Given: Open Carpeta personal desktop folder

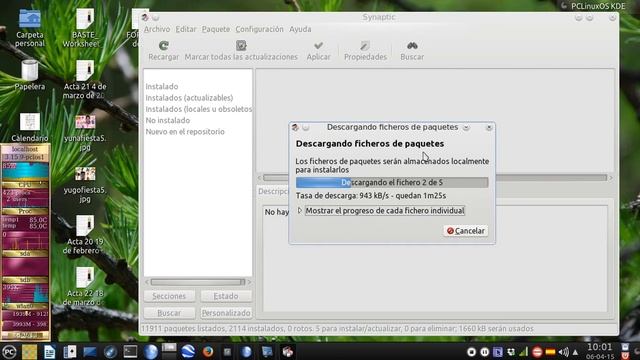Looking at the screenshot, I should 29,28.
